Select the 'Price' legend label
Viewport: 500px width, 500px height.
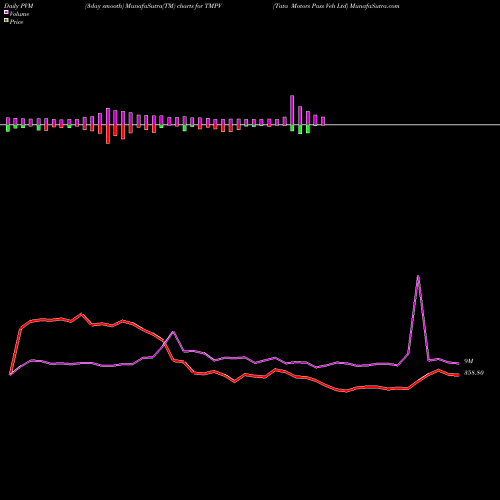coord(16,22)
